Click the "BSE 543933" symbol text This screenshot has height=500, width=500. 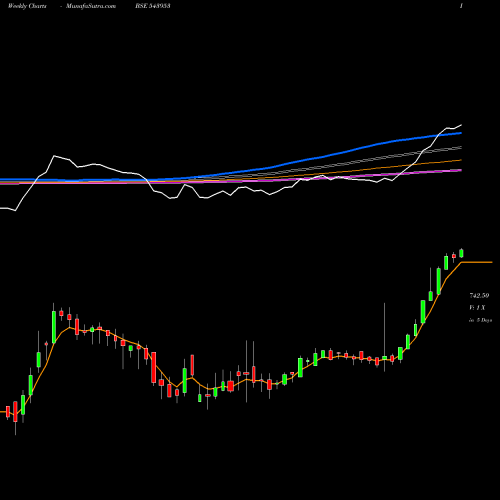tap(153, 6)
